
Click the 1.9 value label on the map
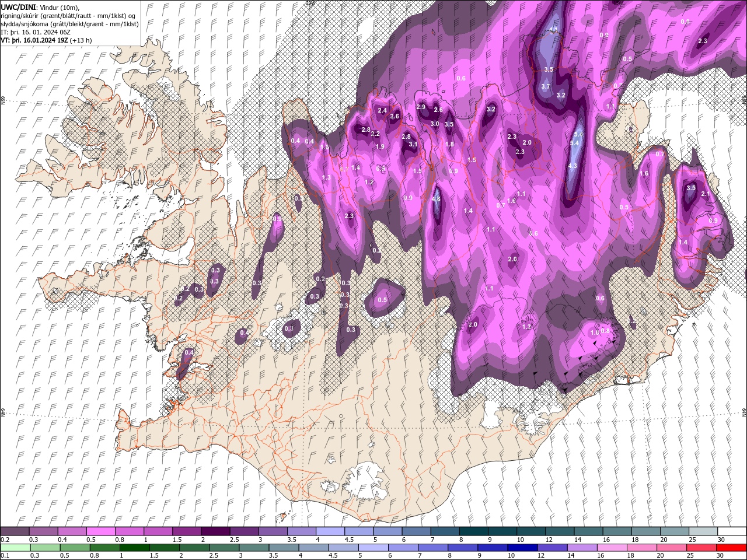point(380,146)
